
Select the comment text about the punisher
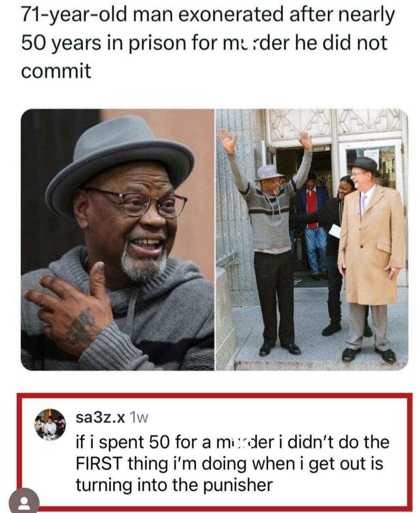(233, 463)
